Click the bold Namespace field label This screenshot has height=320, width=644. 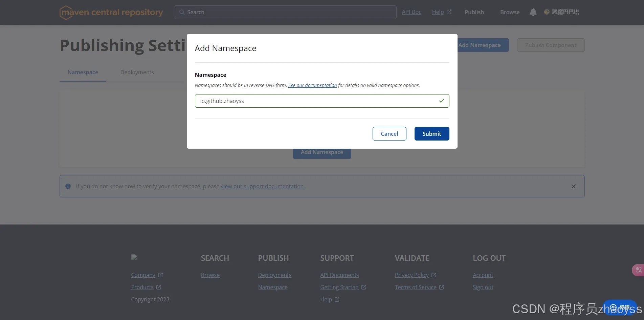coord(210,75)
